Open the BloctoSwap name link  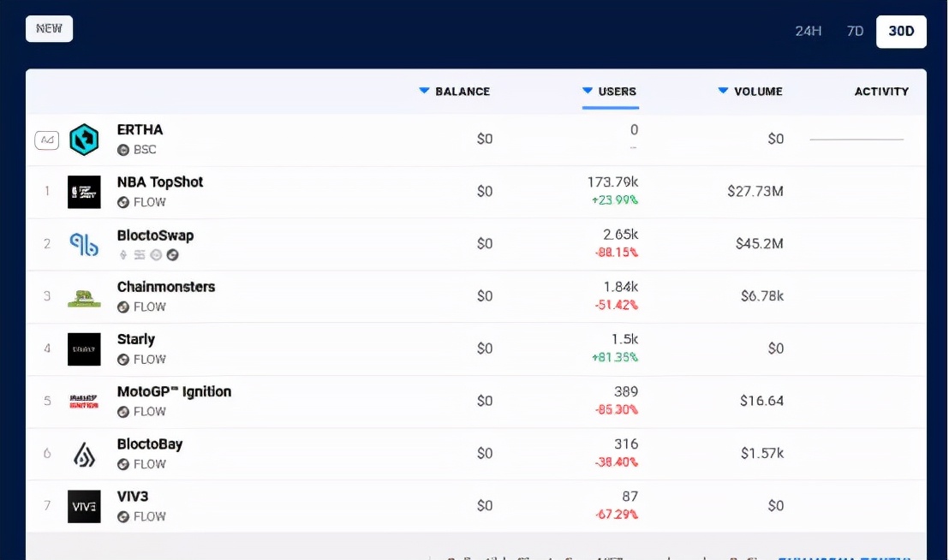click(x=155, y=235)
